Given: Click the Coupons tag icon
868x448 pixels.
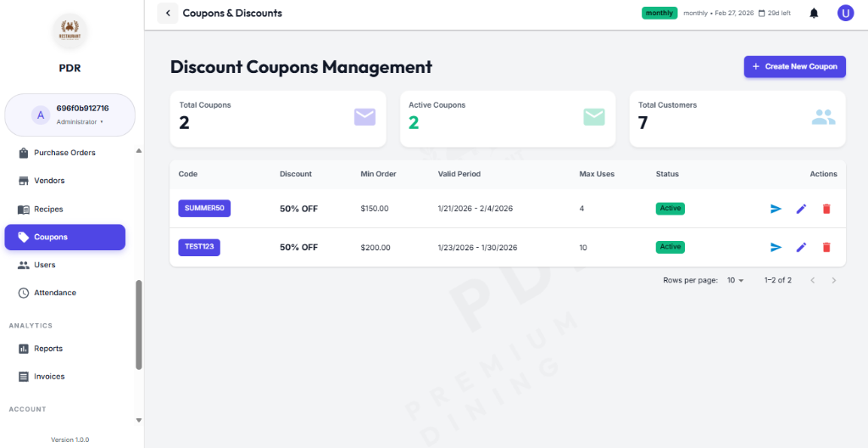Looking at the screenshot, I should [23, 238].
